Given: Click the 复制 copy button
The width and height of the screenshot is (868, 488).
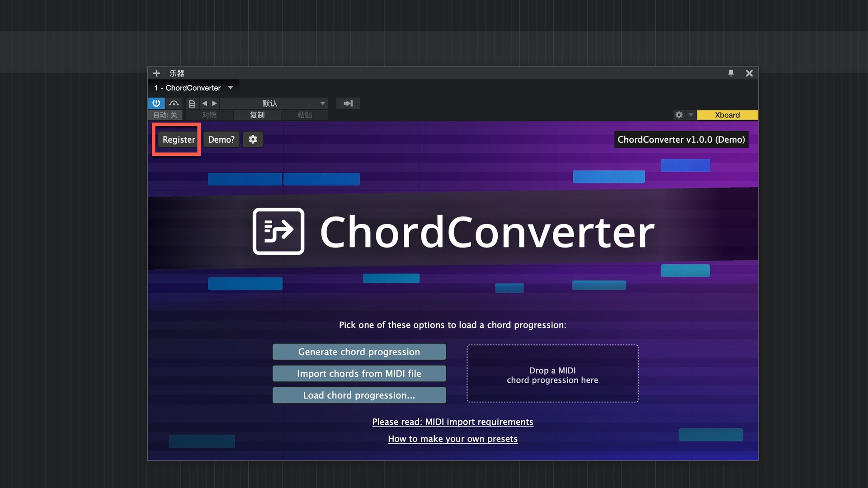Looking at the screenshot, I should (257, 115).
